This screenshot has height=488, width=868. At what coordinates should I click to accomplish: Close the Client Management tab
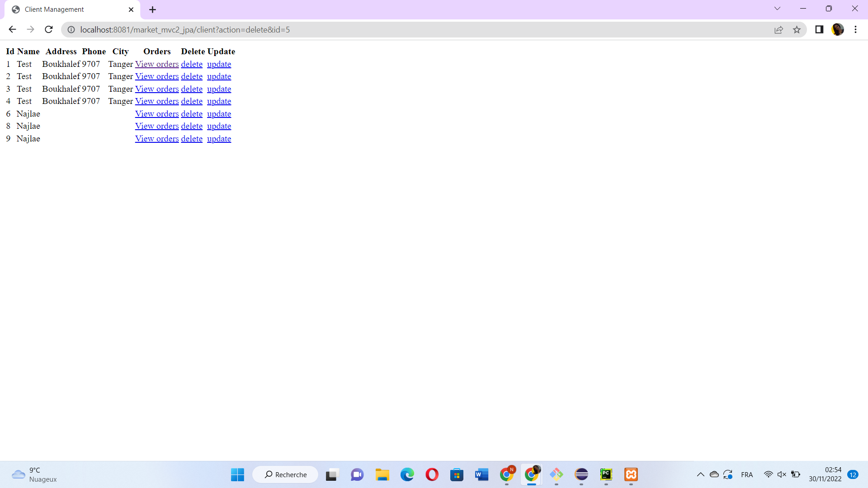(x=131, y=9)
